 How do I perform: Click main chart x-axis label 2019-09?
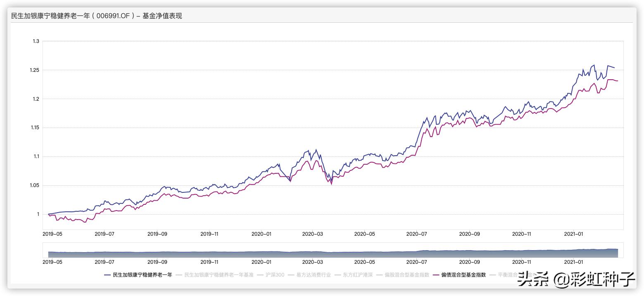157,234
